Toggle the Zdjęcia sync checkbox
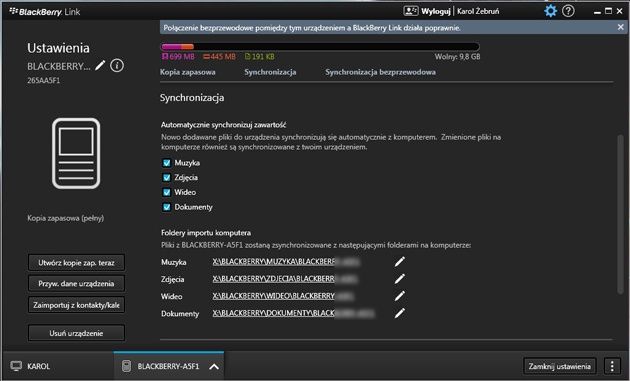 point(166,177)
